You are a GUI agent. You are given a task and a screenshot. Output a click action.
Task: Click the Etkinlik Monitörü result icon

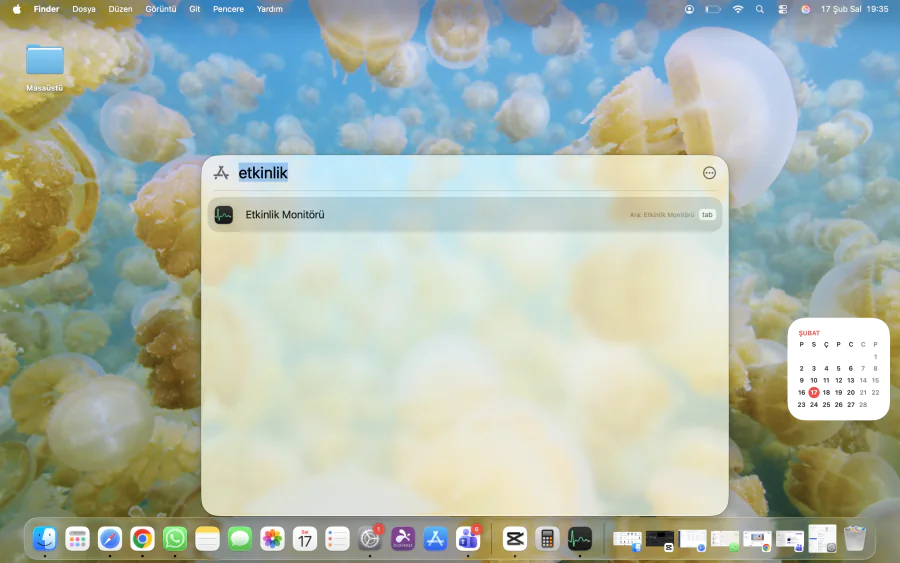pos(224,215)
